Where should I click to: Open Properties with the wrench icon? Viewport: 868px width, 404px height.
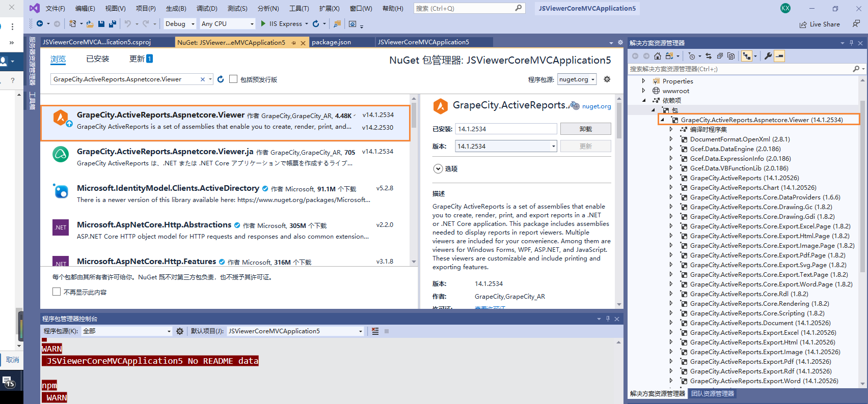(x=768, y=56)
